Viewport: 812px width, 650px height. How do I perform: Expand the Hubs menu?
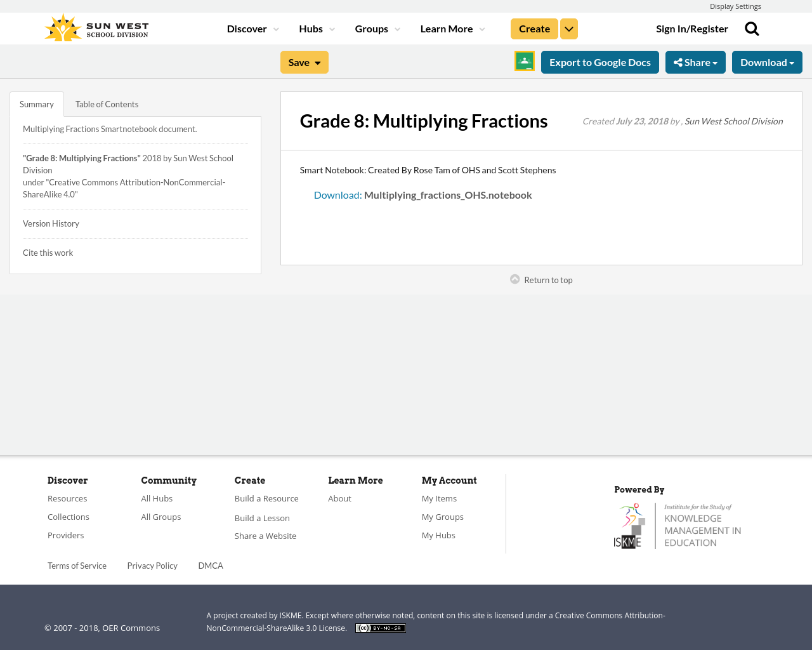[x=315, y=28]
